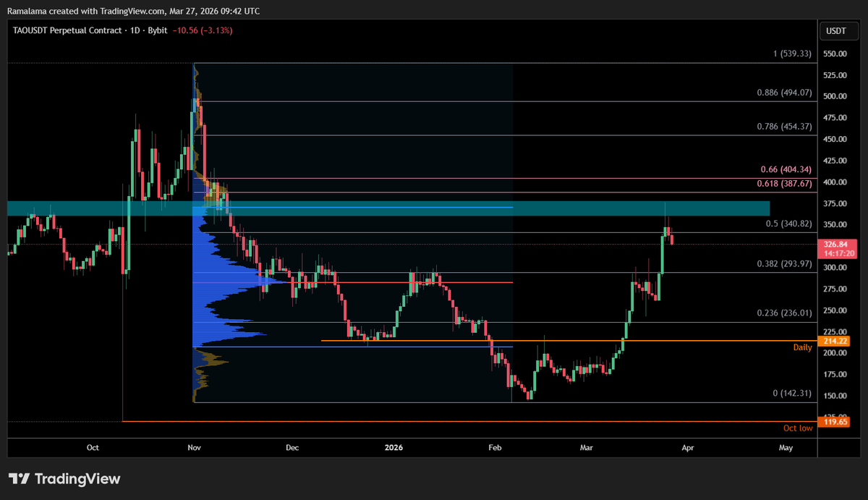
Task: Select the 2026 label on the time axis
Action: [x=393, y=448]
